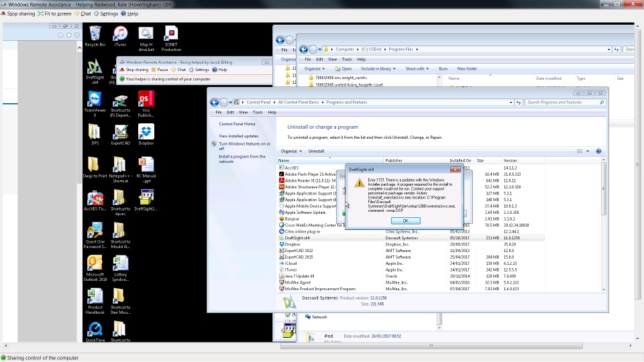This screenshot has width=644, height=362.
Task: Open Tools menu in Programs and Features
Action: tap(258, 112)
